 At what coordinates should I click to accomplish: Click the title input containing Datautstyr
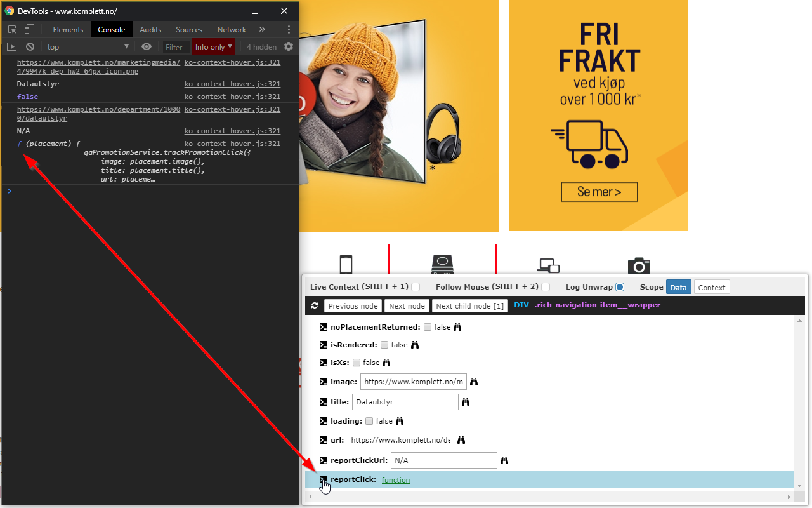click(405, 402)
